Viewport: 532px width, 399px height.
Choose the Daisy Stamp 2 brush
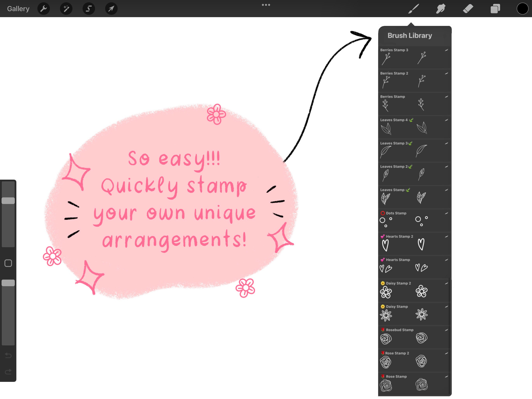point(414,291)
